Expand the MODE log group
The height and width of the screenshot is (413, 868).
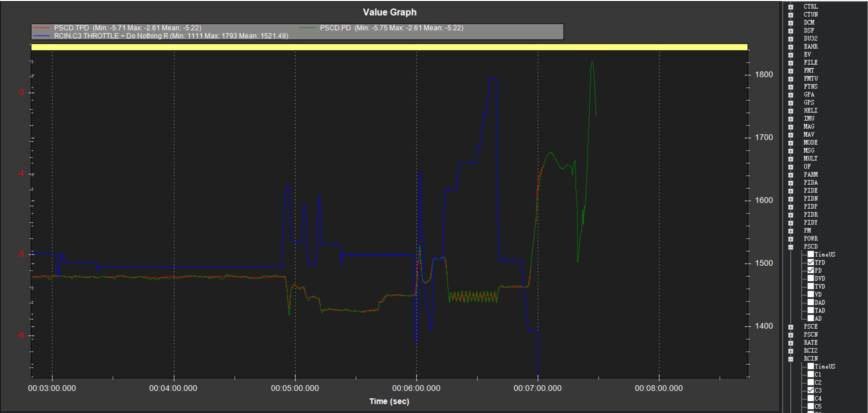(x=791, y=143)
